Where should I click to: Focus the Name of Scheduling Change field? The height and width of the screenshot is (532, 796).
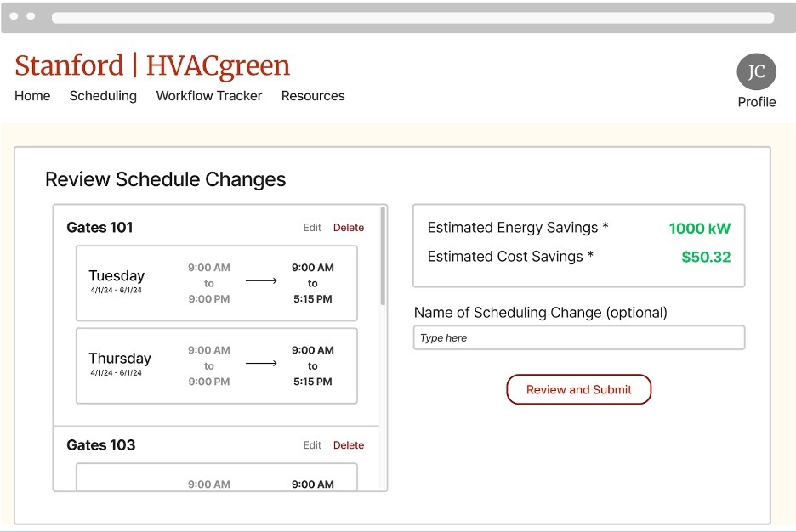pyautogui.click(x=579, y=337)
